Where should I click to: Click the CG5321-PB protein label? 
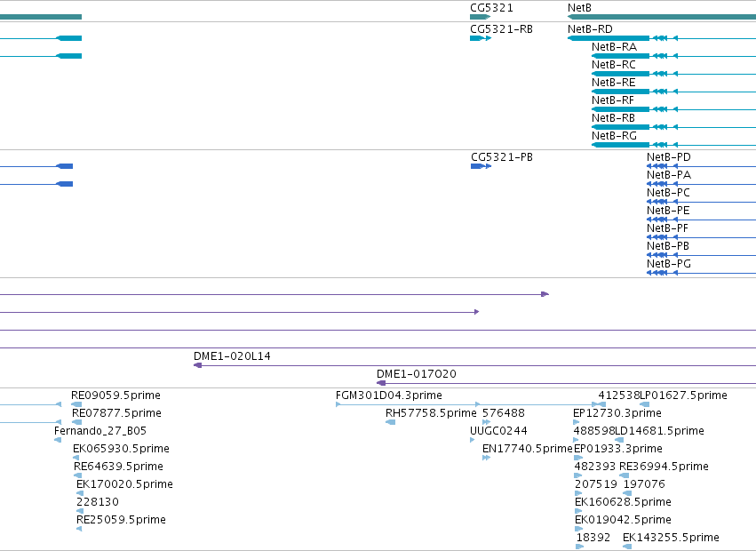[x=502, y=157]
